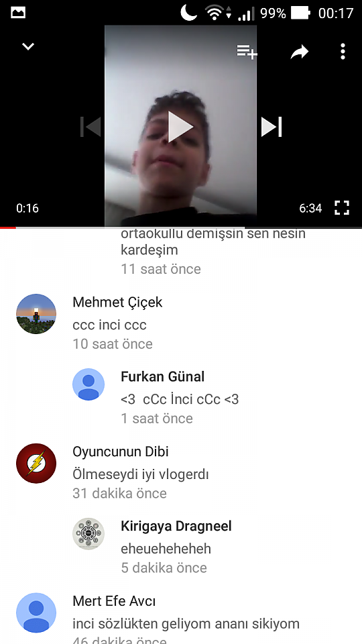Tap the Wi-Fi status bar icon
Screen dimensions: 362x644
[x=215, y=13]
